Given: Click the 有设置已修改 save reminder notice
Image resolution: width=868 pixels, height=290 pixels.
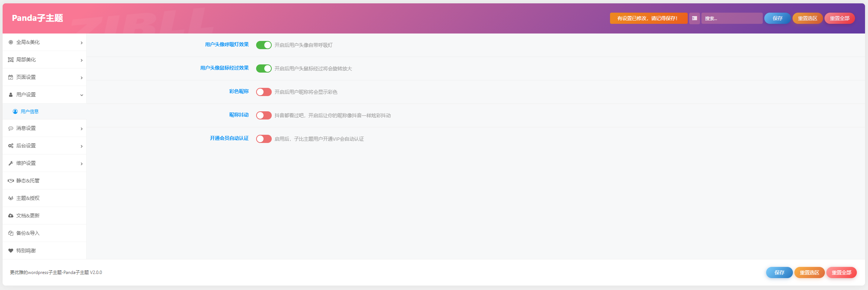Looking at the screenshot, I should point(649,18).
